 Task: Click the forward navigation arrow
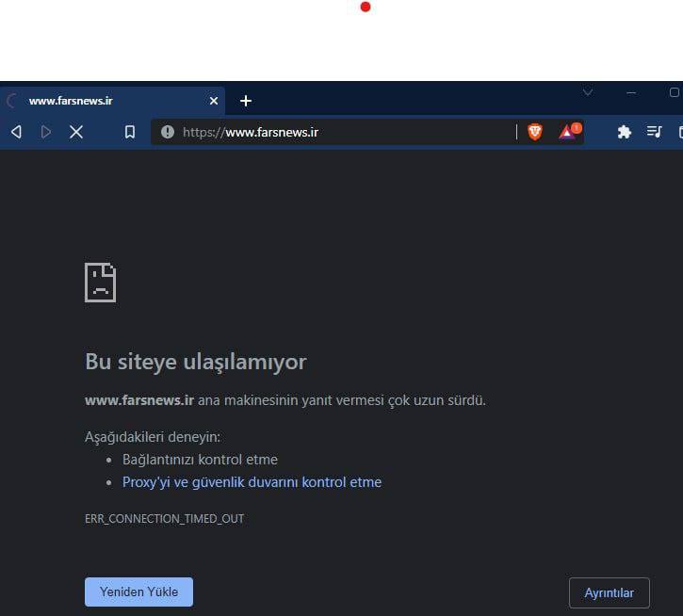coord(46,132)
